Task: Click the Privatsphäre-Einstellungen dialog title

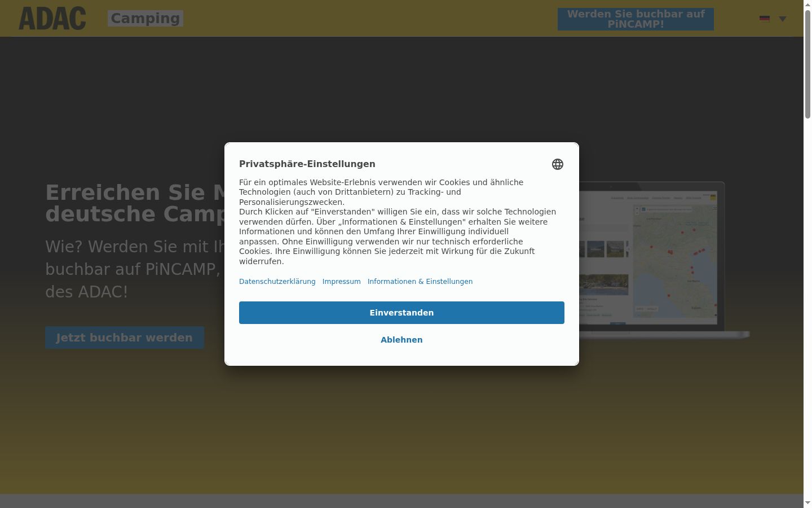Action: click(307, 164)
